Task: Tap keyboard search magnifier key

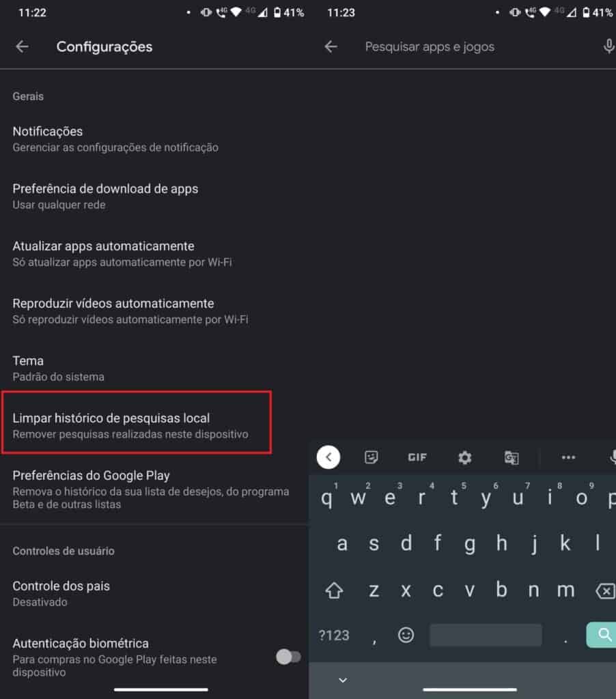Action: [601, 634]
